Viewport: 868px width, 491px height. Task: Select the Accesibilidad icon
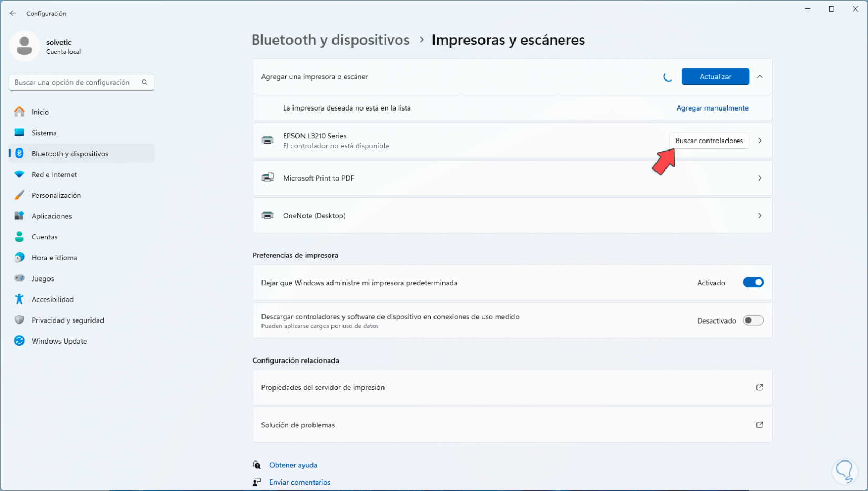19,299
